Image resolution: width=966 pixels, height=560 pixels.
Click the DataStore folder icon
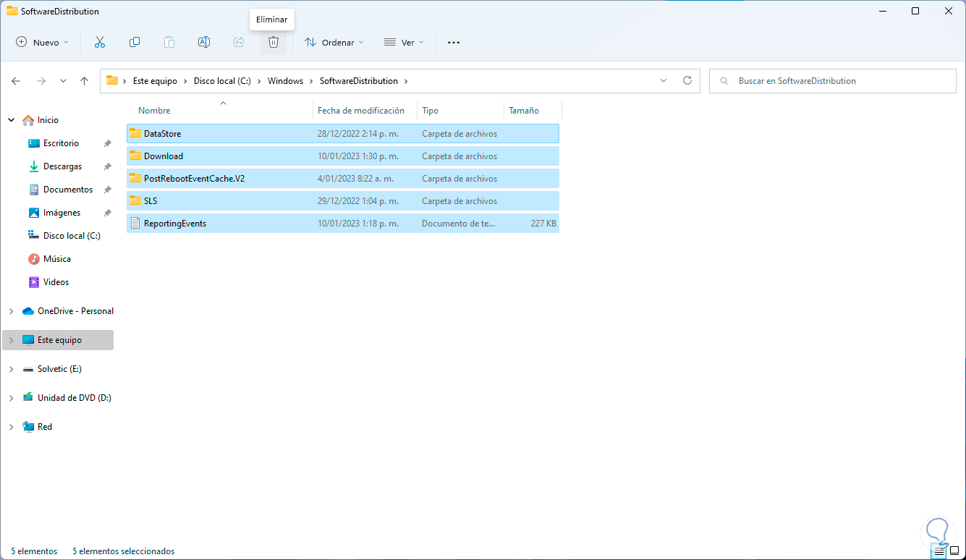click(x=135, y=133)
